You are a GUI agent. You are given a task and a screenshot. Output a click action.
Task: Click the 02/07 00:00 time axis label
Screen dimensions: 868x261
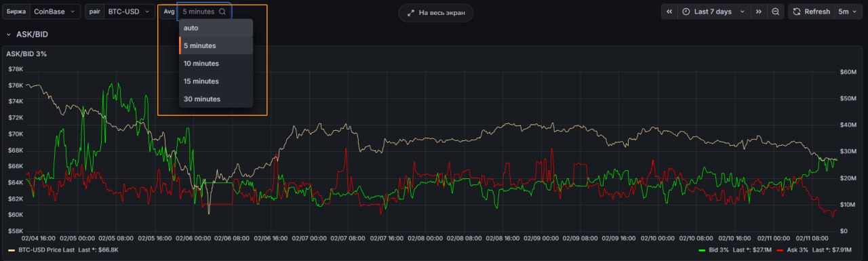pyautogui.click(x=310, y=238)
